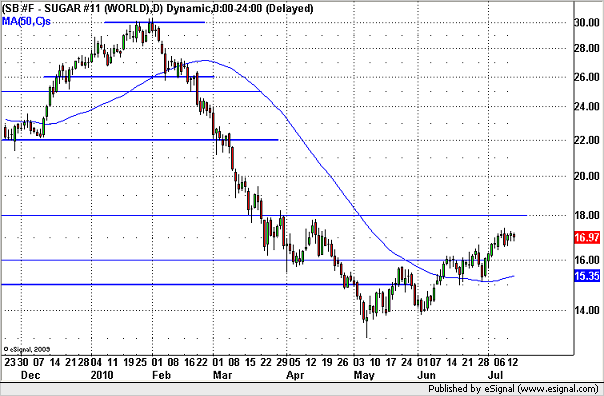Image resolution: width=604 pixels, height=396 pixels.
Task: Click the Feb month label
Action: [x=161, y=375]
